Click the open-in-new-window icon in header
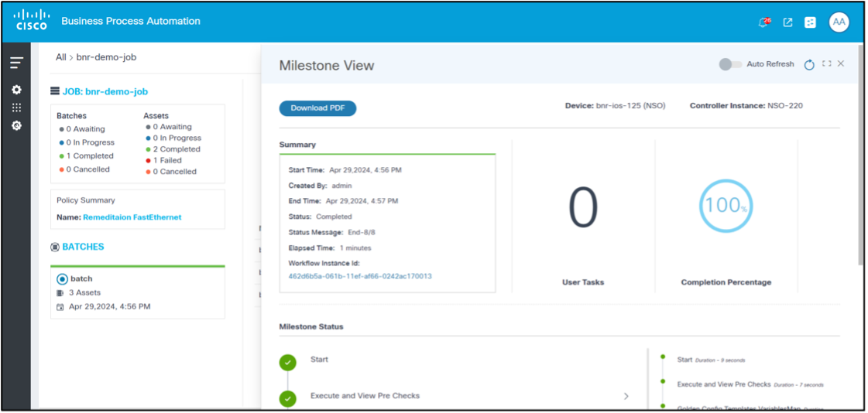The width and height of the screenshot is (868, 413). (x=787, y=22)
